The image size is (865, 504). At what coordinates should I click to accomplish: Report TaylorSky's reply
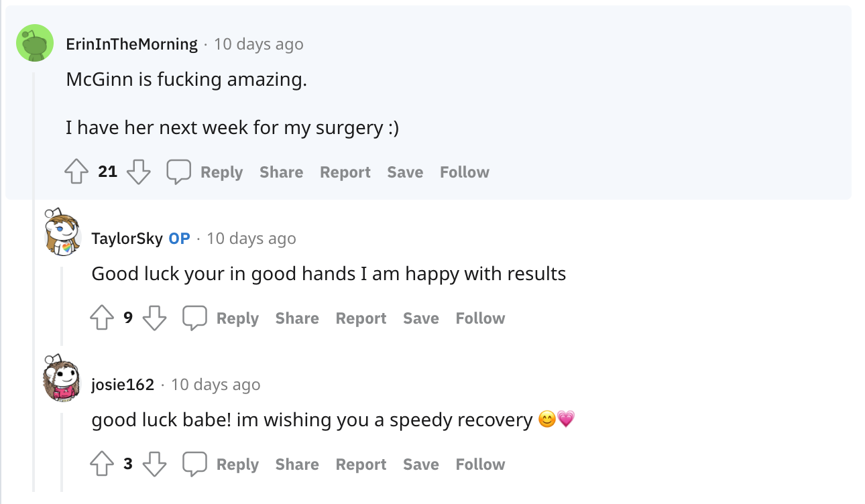361,318
